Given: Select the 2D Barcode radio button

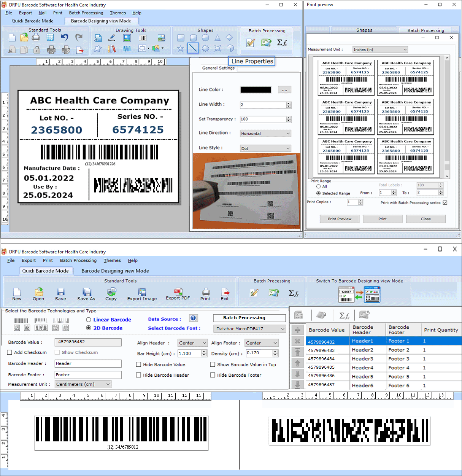Looking at the screenshot, I should click(x=89, y=328).
